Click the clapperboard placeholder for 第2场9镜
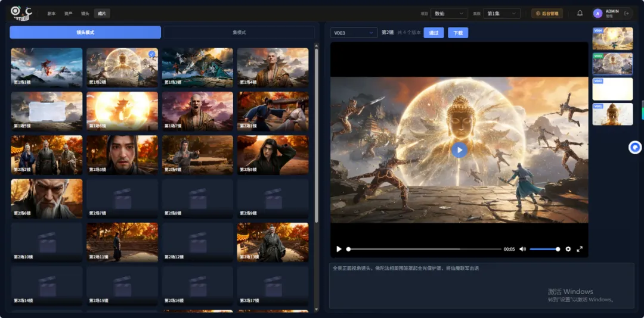This screenshot has height=318, width=644. [273, 198]
